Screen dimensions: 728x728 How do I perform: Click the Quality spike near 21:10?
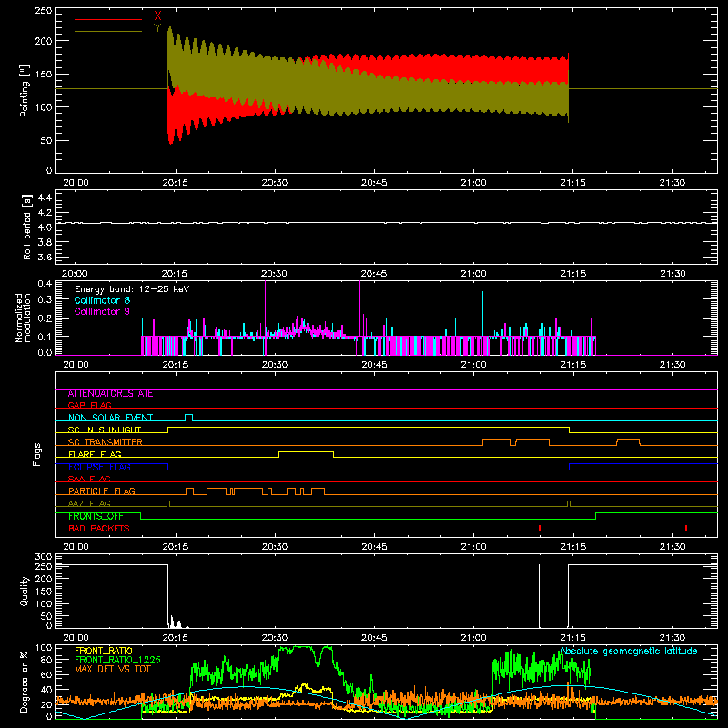pyautogui.click(x=539, y=596)
